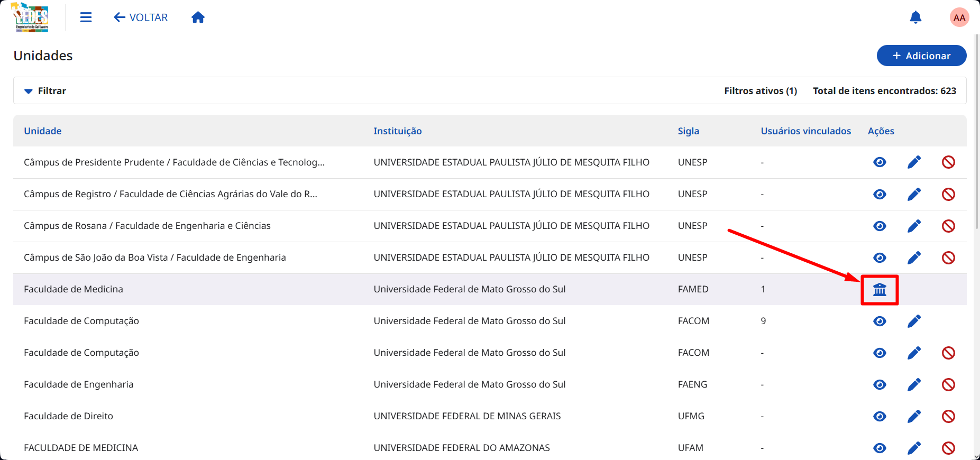The width and height of the screenshot is (980, 460).
Task: Disable the Câmpus de Presidente Prudente unit
Action: coord(948,162)
